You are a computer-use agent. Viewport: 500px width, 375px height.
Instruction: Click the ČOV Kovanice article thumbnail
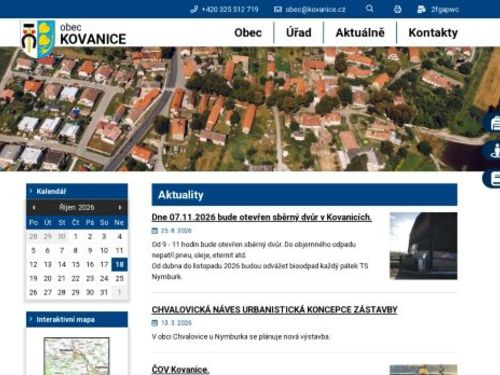pyautogui.click(x=423, y=370)
